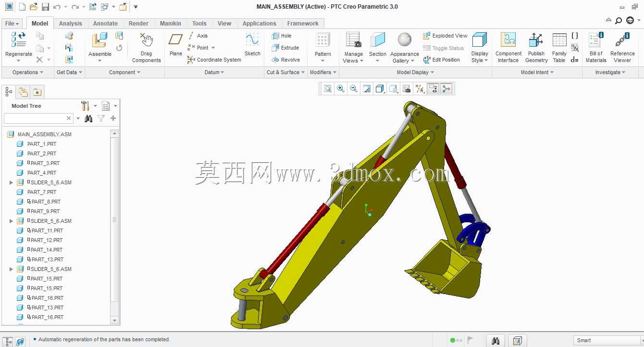This screenshot has width=644, height=347.
Task: Open the Bill of Materials
Action: 596,48
